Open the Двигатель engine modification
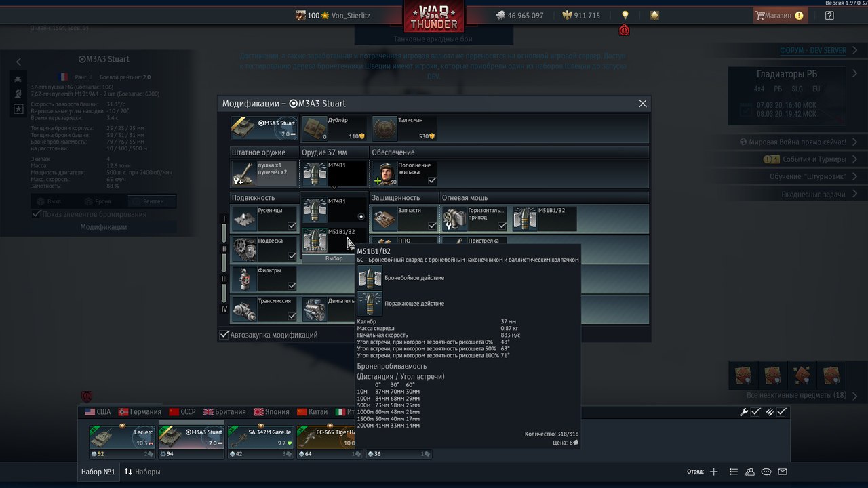 tap(328, 309)
